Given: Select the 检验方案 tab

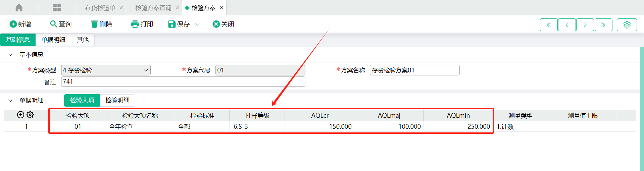Looking at the screenshot, I should tap(203, 8).
